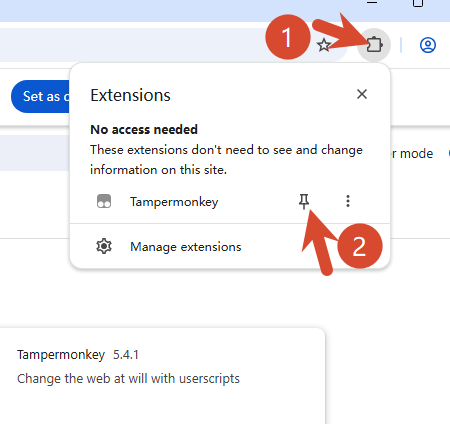The width and height of the screenshot is (450, 424).
Task: Choose the Manage extensions label
Action: pos(186,247)
